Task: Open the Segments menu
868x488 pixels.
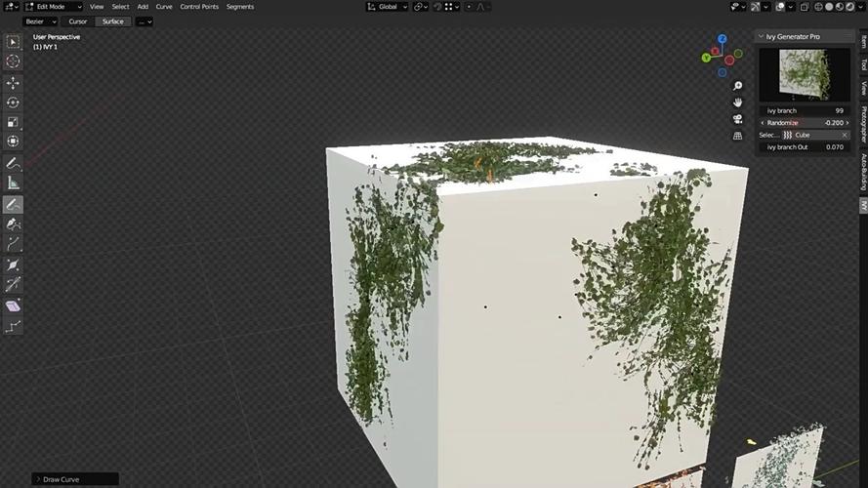Action: coord(240,7)
